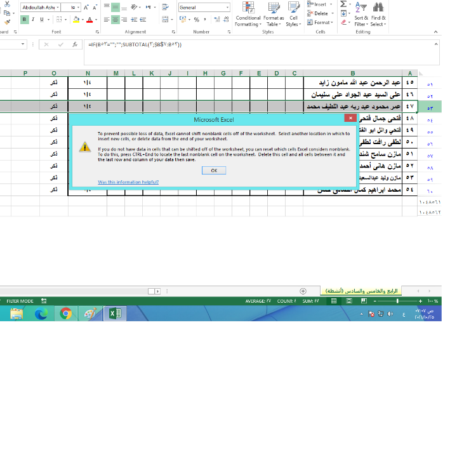Click the Cut scissors icon

tap(7, 4)
